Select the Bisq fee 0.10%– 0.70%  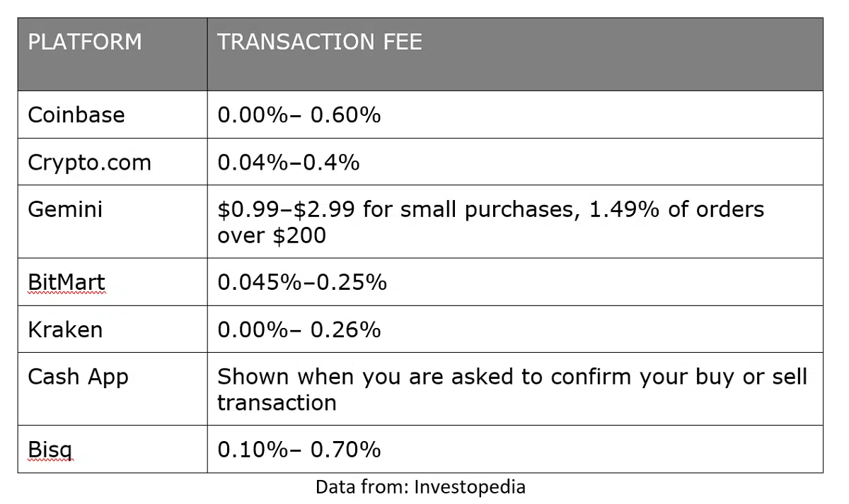click(x=299, y=450)
